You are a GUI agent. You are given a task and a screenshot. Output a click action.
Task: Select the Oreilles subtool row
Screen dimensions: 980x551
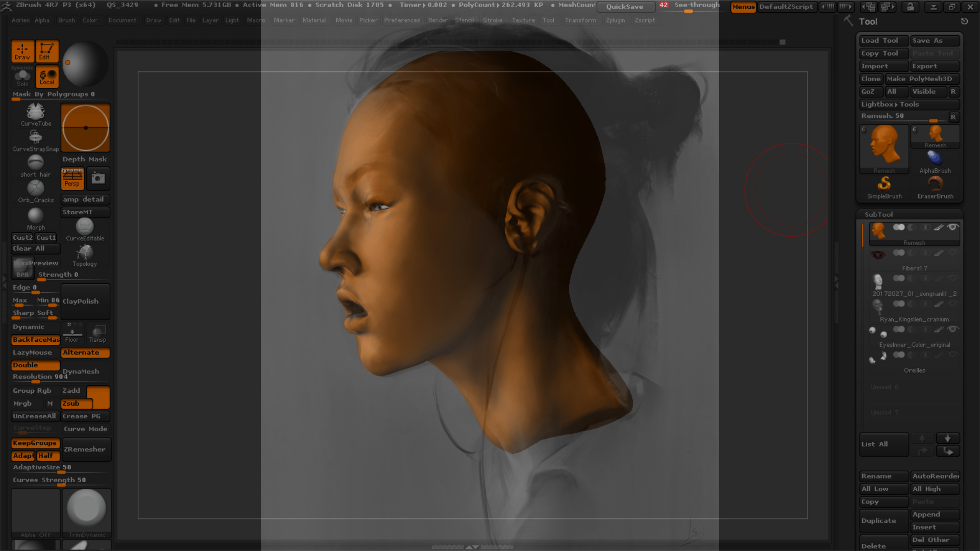click(x=914, y=361)
